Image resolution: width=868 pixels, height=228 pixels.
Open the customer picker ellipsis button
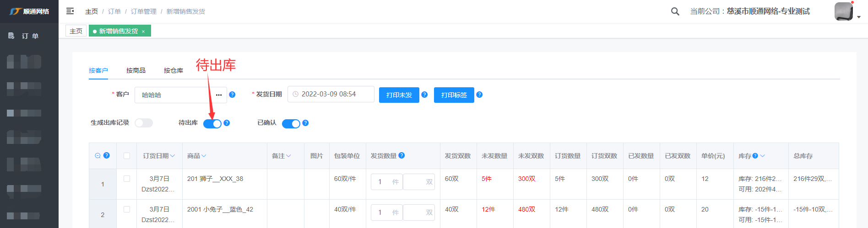pos(219,95)
